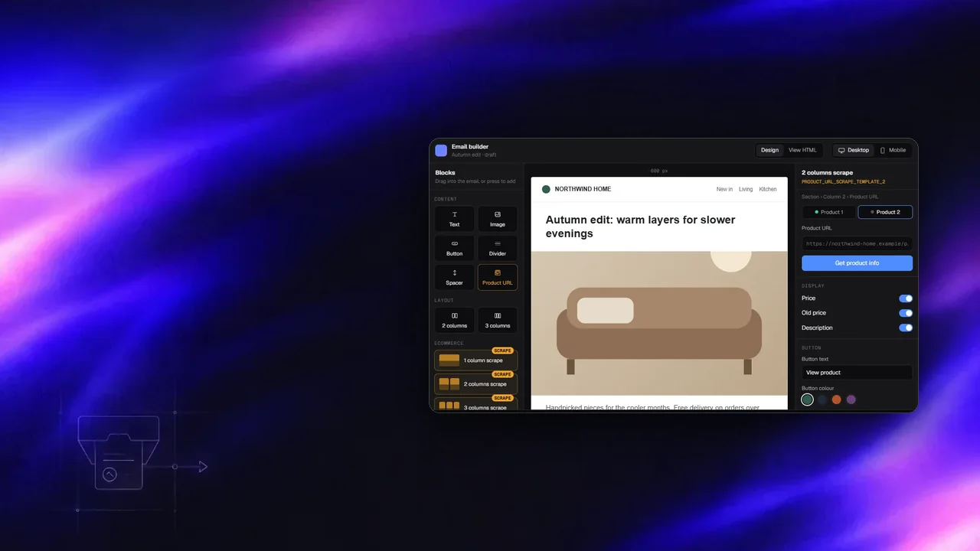The image size is (980, 551).
Task: Click the NORTHWIND HOME brand name
Action: [x=583, y=189]
